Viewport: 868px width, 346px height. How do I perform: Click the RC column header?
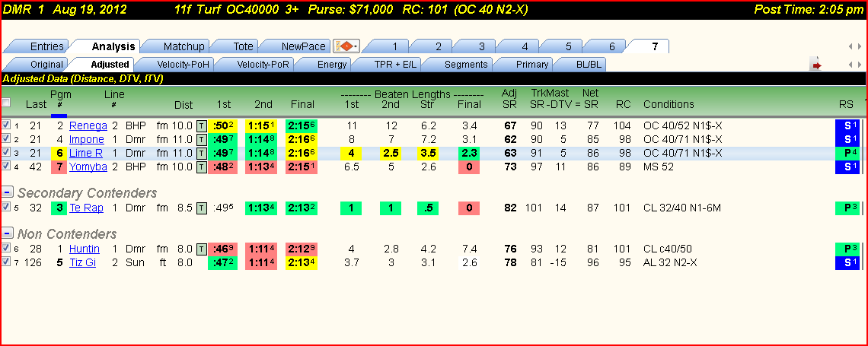624,104
